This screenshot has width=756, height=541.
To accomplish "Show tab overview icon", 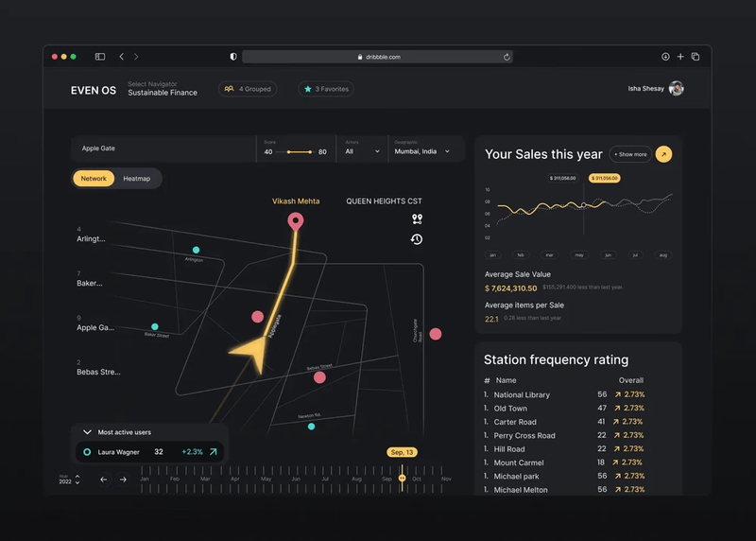I will coord(696,57).
